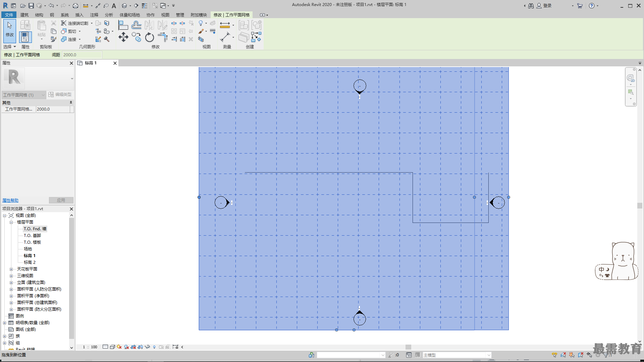Click the 间距 spacing input field
This screenshot has width=644, height=362.
click(82, 55)
